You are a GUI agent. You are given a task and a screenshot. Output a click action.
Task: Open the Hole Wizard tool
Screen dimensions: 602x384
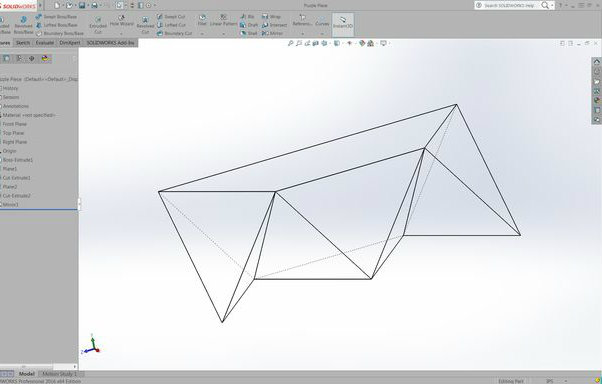coord(122,20)
